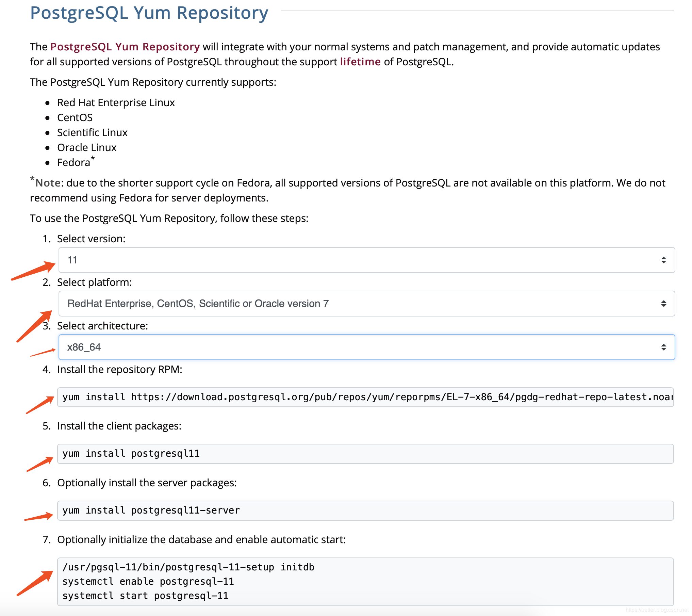Click the "PostgreSQL Yum Repository" red link

pyautogui.click(x=125, y=47)
